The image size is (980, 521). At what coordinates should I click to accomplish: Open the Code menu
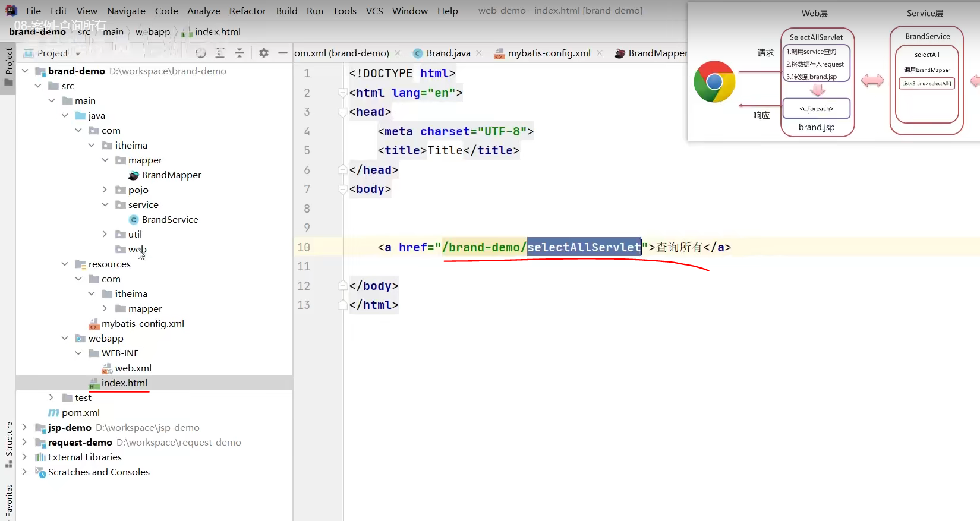tap(166, 11)
